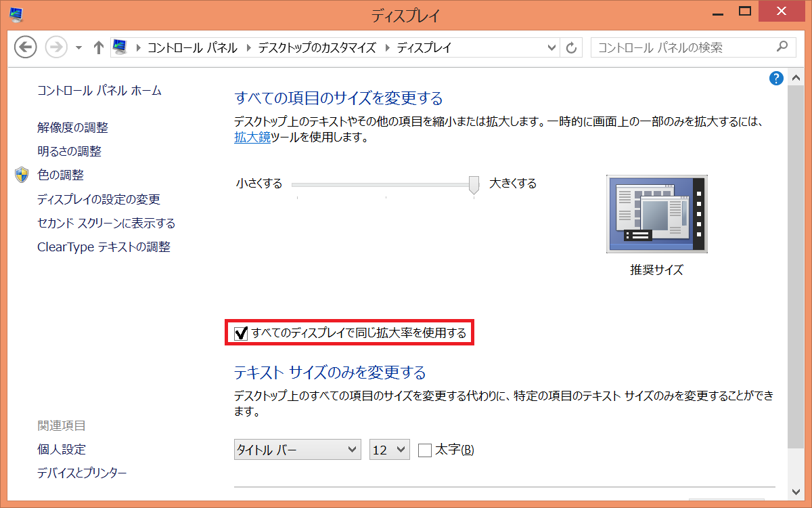Screen dimensions: 812x508
Task: Enable the 太字(B) checkbox
Action: click(x=425, y=450)
